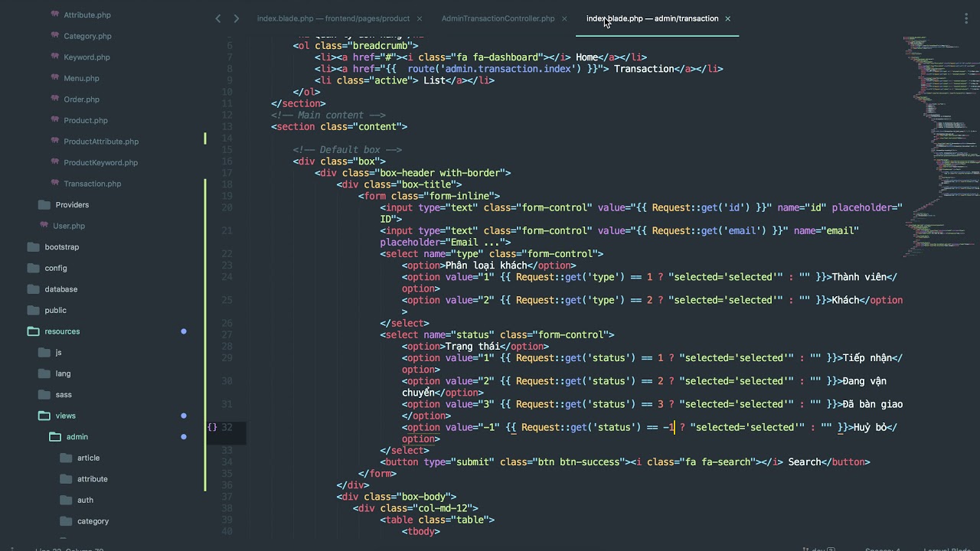Click the 'Phân loại khách' option text
The height and width of the screenshot is (551, 980).
485,266
